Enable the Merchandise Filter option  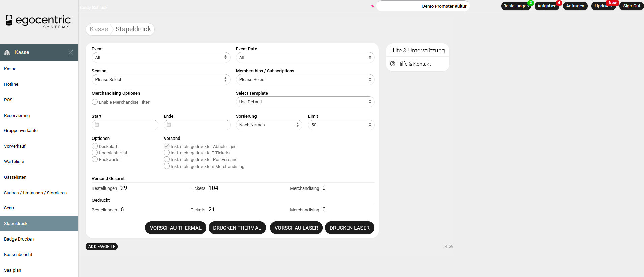[95, 102]
